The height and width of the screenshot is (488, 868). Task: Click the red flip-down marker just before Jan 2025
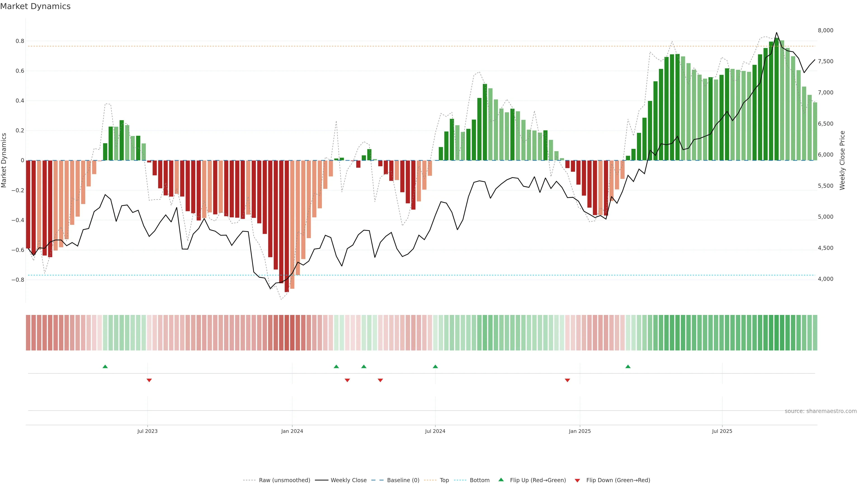click(x=567, y=380)
